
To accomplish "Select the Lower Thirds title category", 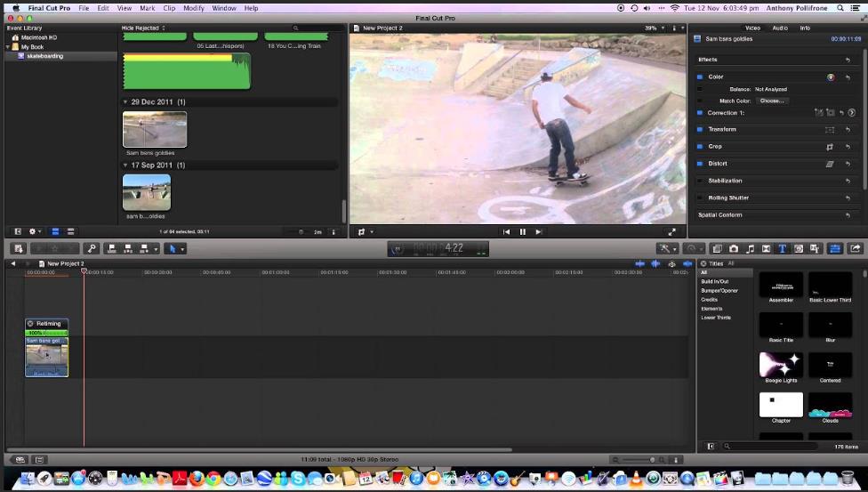I will coord(716,318).
